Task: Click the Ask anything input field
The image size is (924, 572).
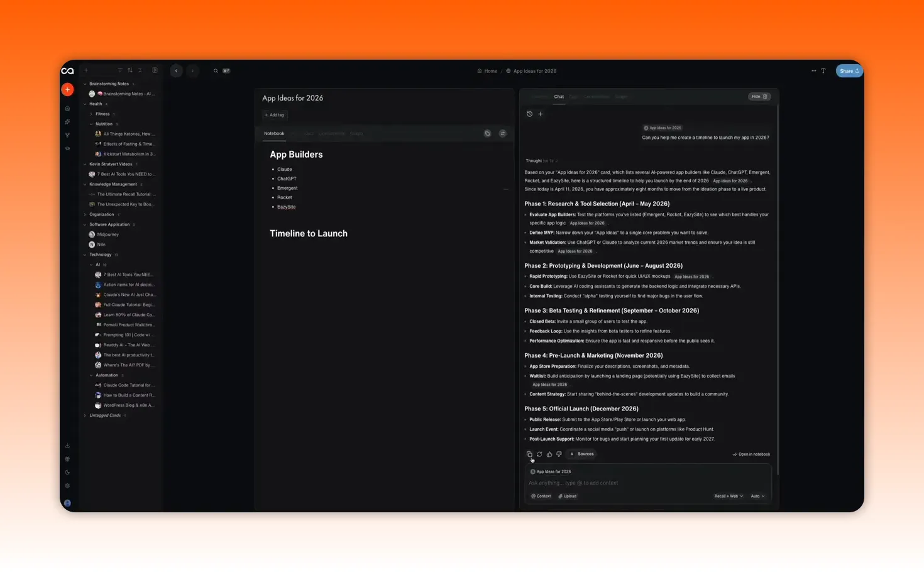Action: [x=647, y=483]
